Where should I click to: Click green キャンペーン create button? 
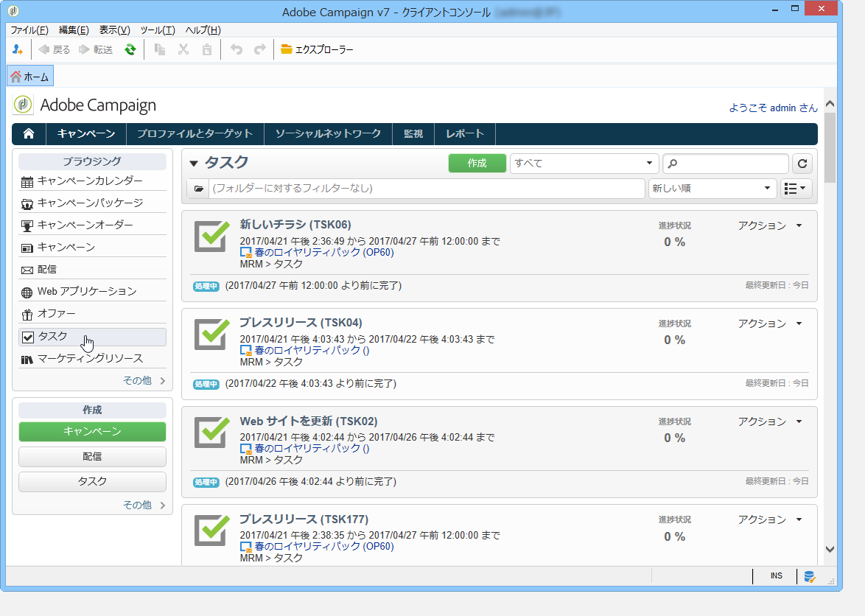coord(92,432)
